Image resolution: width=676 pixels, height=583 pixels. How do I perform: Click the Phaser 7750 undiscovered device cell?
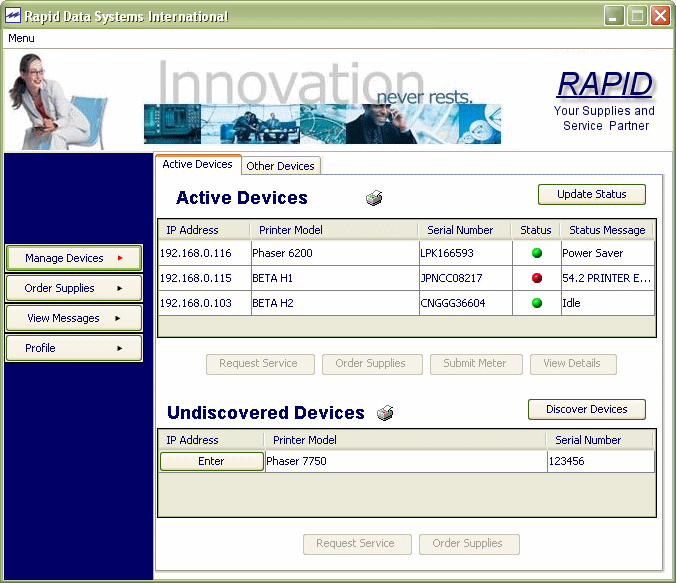(406, 461)
